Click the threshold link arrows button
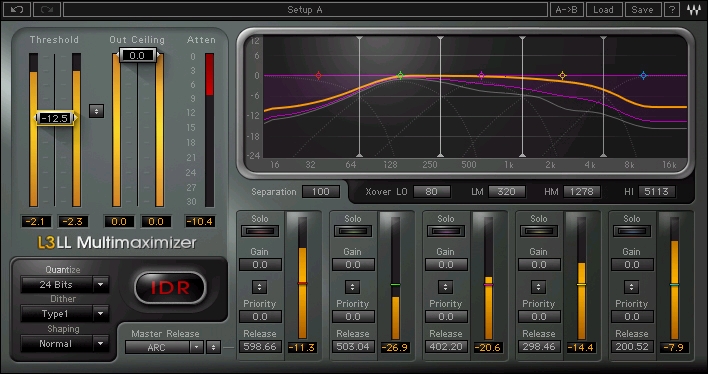This screenshot has width=708, height=374. coord(96,111)
